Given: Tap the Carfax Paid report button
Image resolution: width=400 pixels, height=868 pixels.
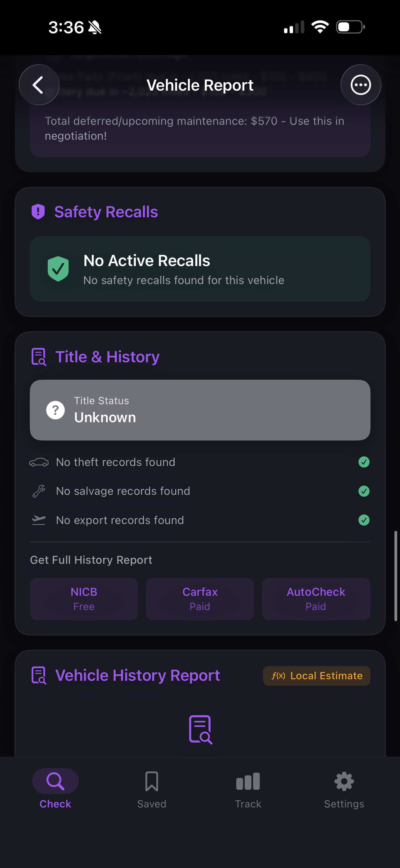Looking at the screenshot, I should (x=200, y=599).
